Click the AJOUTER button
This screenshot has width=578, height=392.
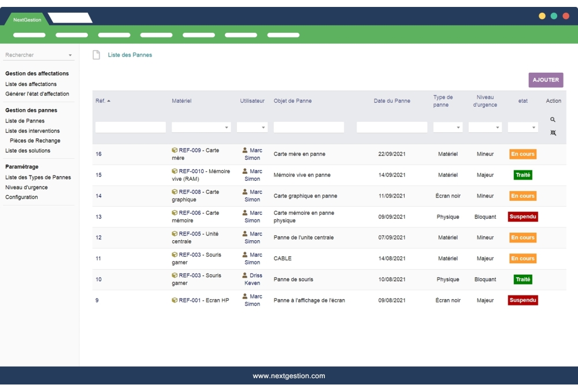pos(545,80)
